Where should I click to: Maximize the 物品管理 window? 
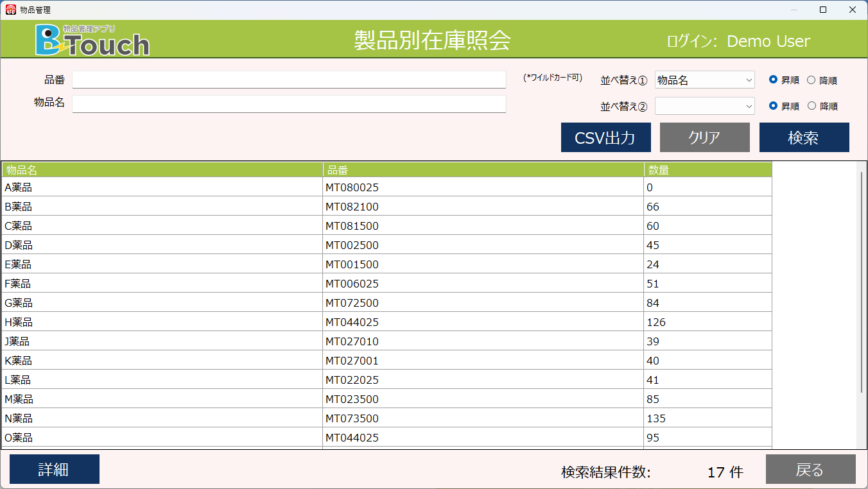click(x=823, y=10)
